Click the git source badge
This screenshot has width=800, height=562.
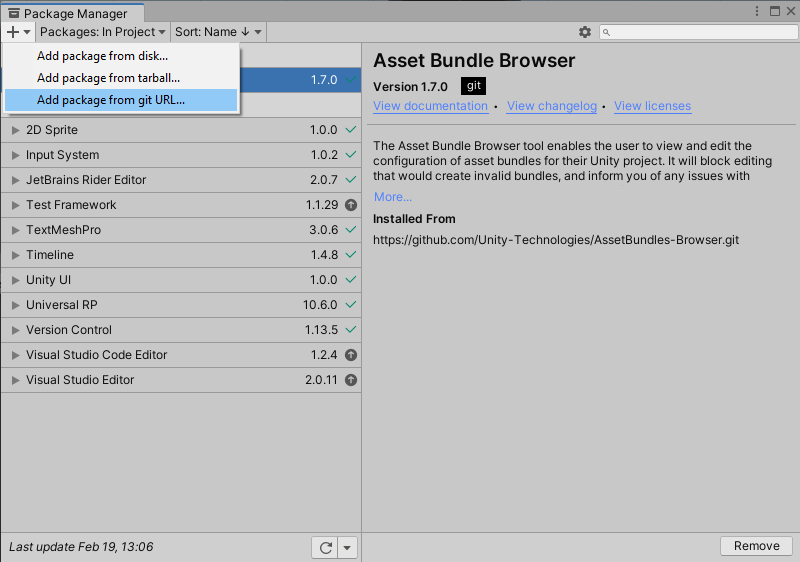click(x=473, y=86)
